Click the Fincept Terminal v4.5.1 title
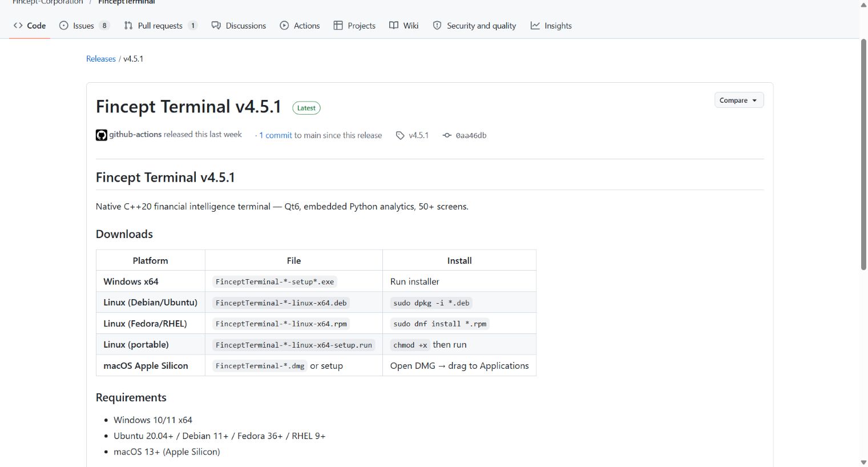This screenshot has width=868, height=467. [x=188, y=107]
